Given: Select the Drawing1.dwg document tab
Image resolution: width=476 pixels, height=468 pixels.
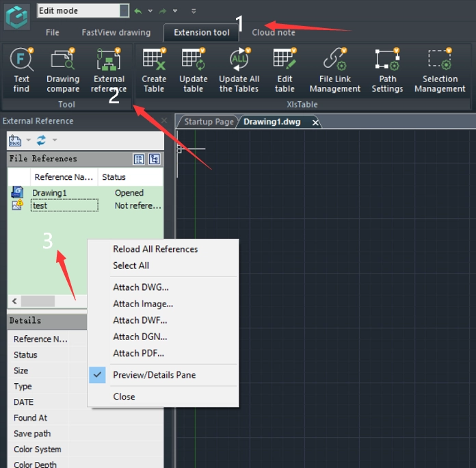Looking at the screenshot, I should tap(272, 122).
